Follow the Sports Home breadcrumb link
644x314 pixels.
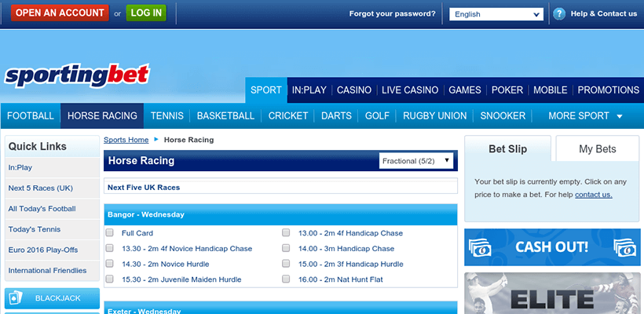126,140
